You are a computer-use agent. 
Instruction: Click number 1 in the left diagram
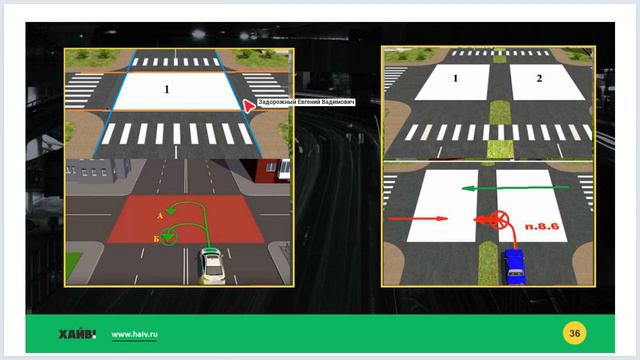coord(167,89)
